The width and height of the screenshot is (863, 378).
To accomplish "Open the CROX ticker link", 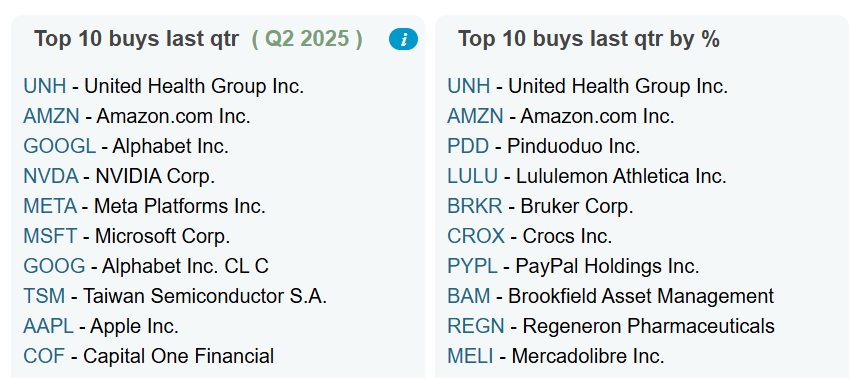I will tap(476, 236).
